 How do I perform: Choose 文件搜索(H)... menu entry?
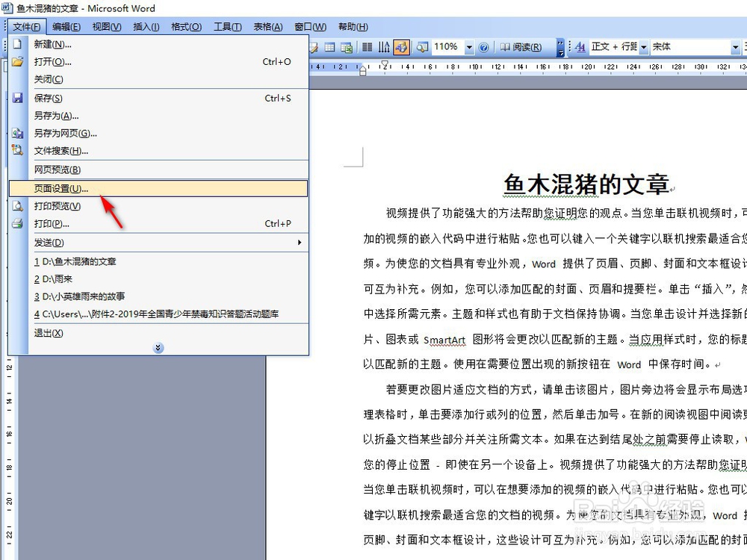tap(158, 151)
